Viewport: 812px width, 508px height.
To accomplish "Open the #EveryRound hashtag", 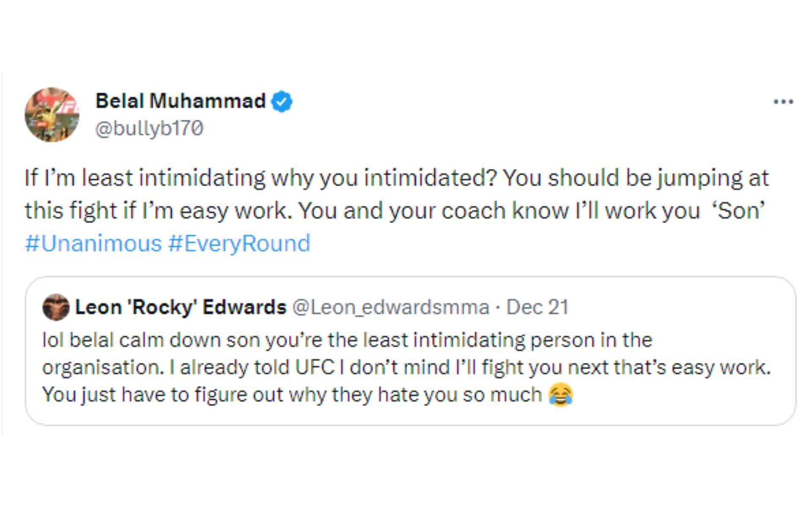I will [239, 243].
